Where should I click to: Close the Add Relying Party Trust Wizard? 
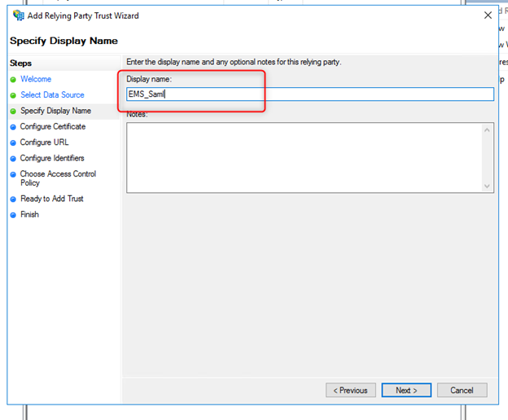(x=488, y=15)
